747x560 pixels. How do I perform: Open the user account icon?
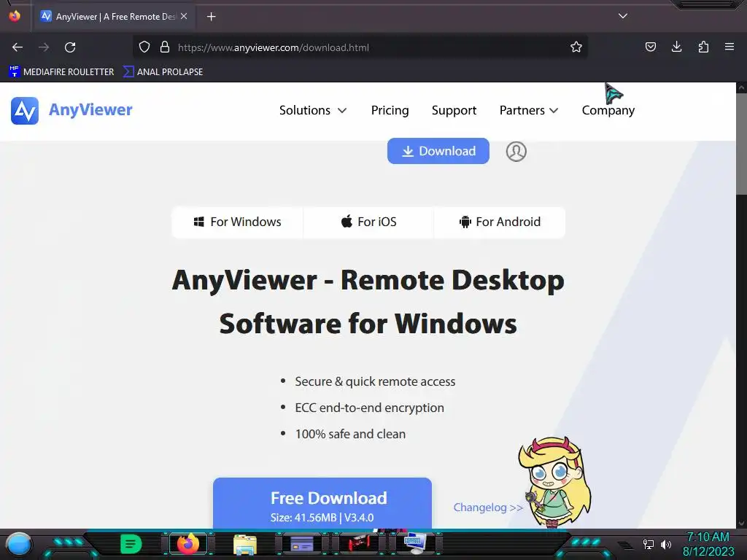pyautogui.click(x=516, y=152)
